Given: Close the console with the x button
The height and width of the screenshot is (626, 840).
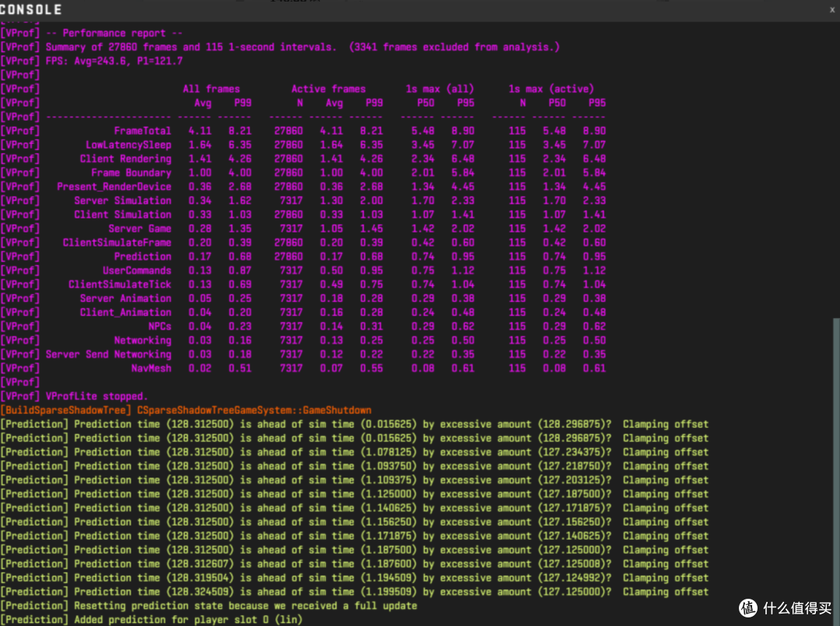Looking at the screenshot, I should [x=832, y=9].
